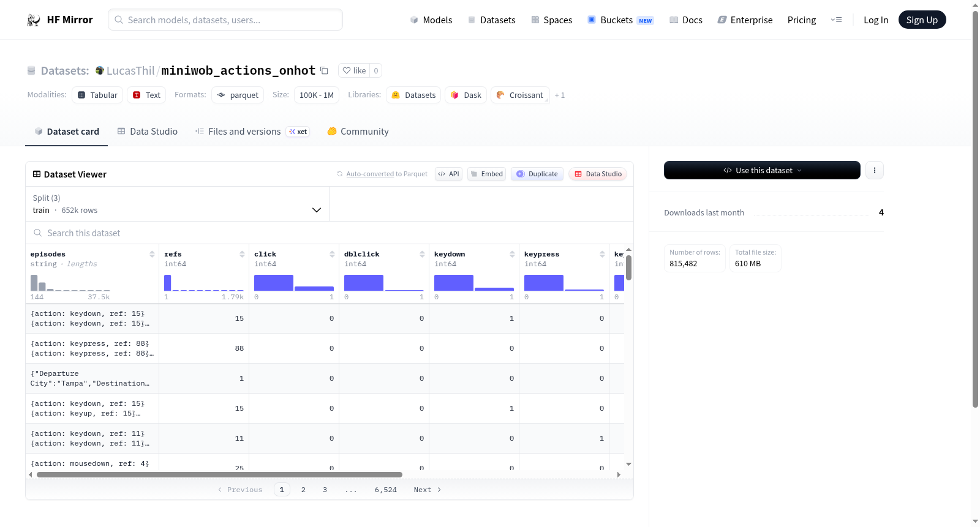This screenshot has height=527, width=980.
Task: Sort by the episodes column
Action: (152, 254)
